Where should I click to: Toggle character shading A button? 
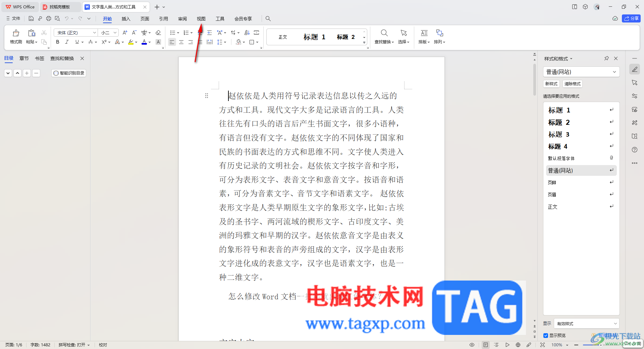tap(158, 42)
